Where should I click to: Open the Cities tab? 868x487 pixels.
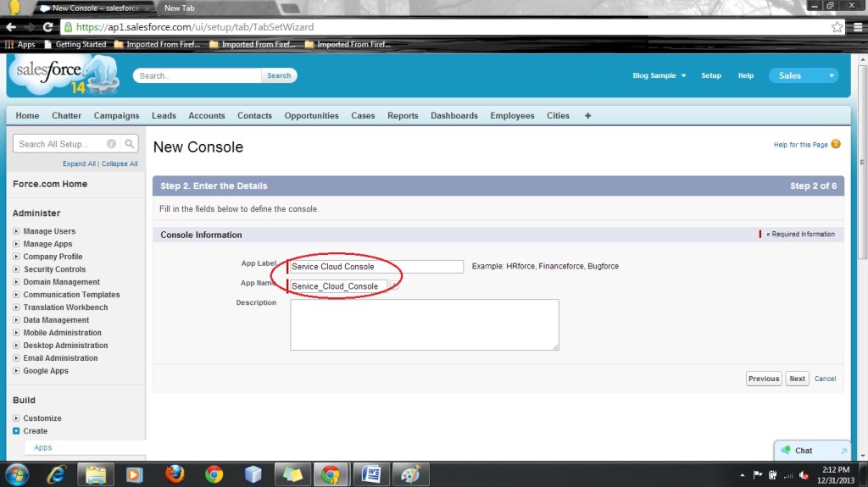(558, 116)
